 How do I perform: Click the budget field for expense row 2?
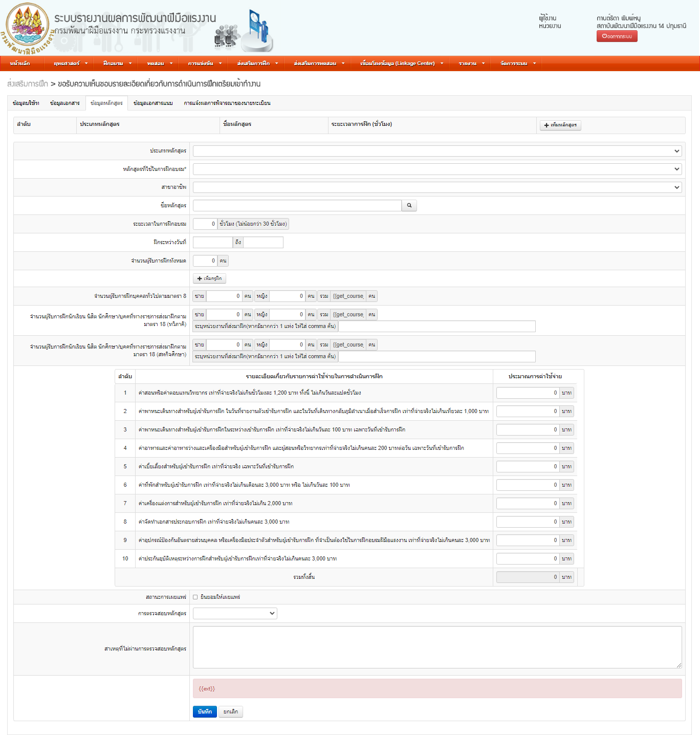[x=528, y=411]
